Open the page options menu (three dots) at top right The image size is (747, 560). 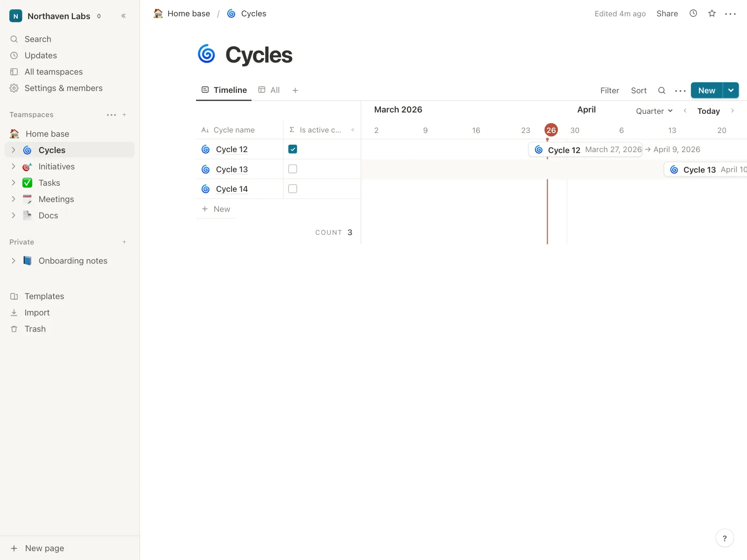click(x=731, y=14)
